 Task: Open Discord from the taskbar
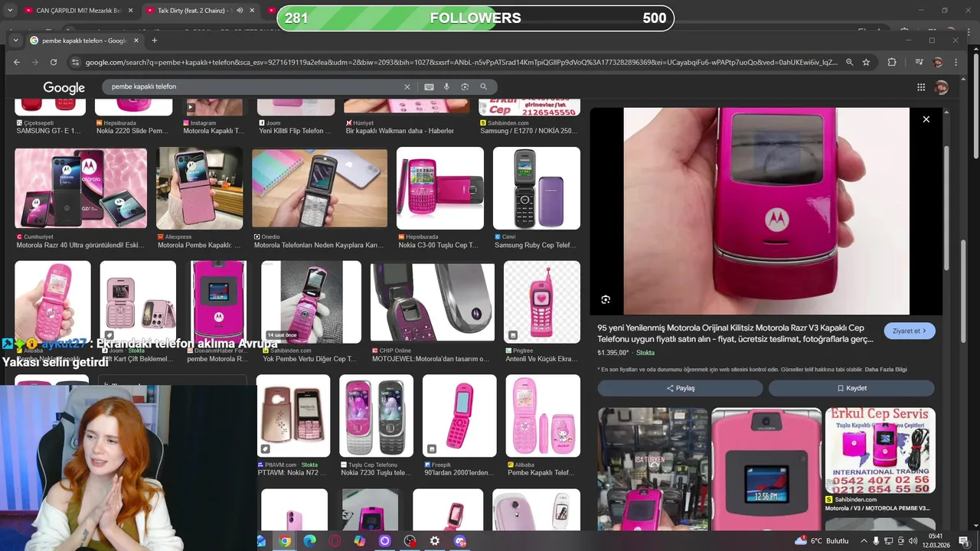[460, 541]
